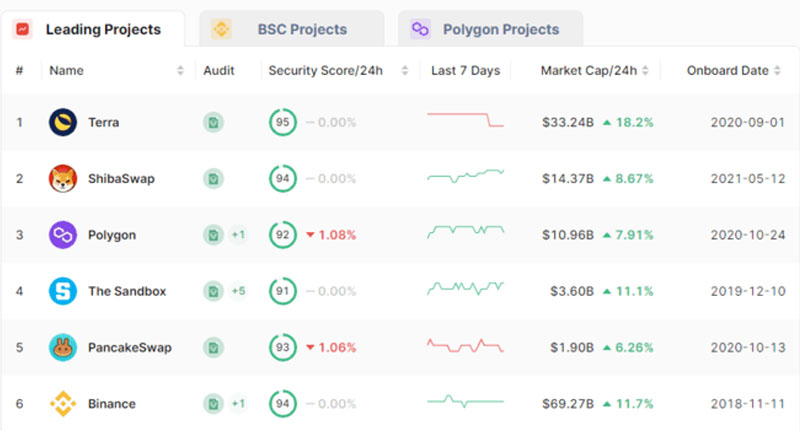Click PancakeSwap's red 7-day sparkline chart

click(x=465, y=345)
